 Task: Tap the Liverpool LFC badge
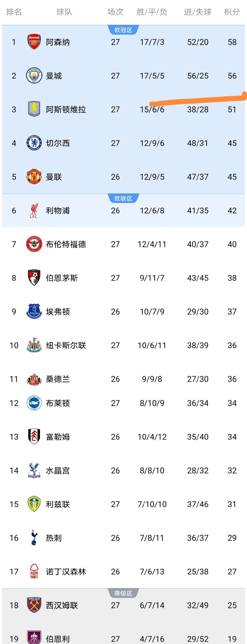coord(34,210)
